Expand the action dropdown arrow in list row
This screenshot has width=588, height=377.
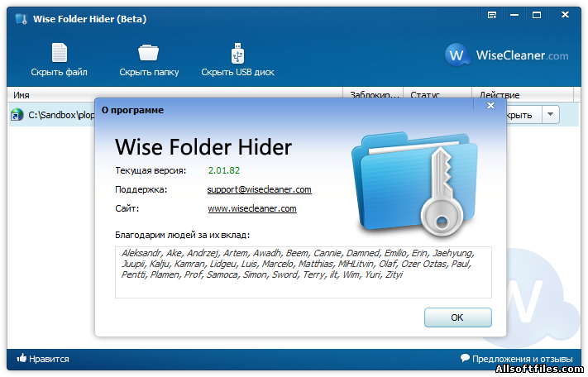click(550, 114)
